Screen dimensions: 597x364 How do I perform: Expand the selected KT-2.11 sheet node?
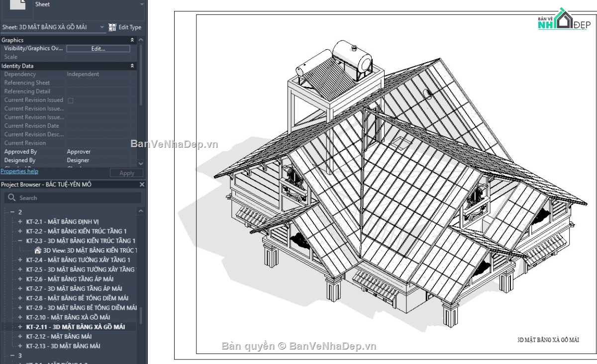pos(20,327)
